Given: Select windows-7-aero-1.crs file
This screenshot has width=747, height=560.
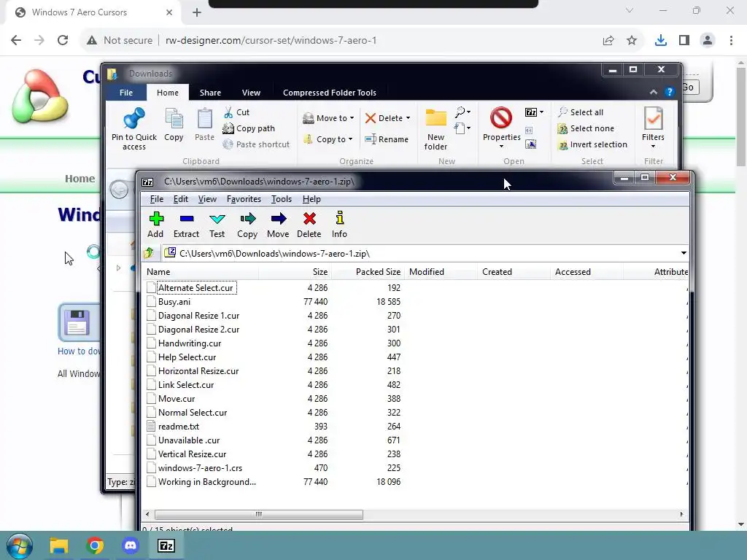Looking at the screenshot, I should (200, 467).
